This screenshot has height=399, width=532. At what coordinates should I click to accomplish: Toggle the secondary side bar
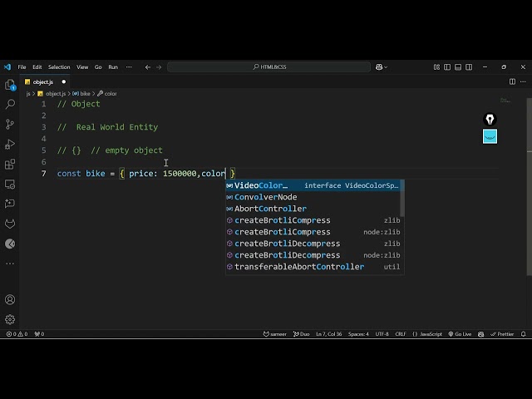coord(469,67)
